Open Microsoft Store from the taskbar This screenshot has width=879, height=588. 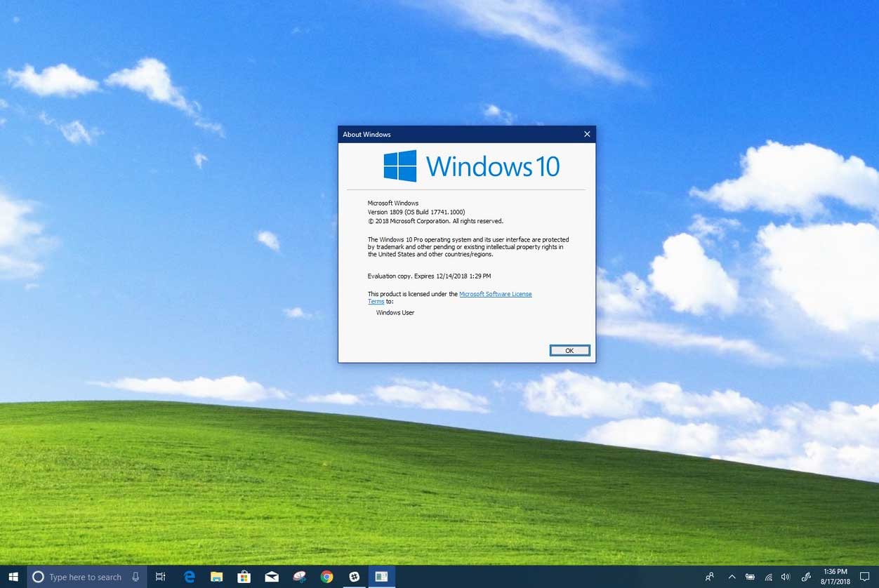coord(244,577)
